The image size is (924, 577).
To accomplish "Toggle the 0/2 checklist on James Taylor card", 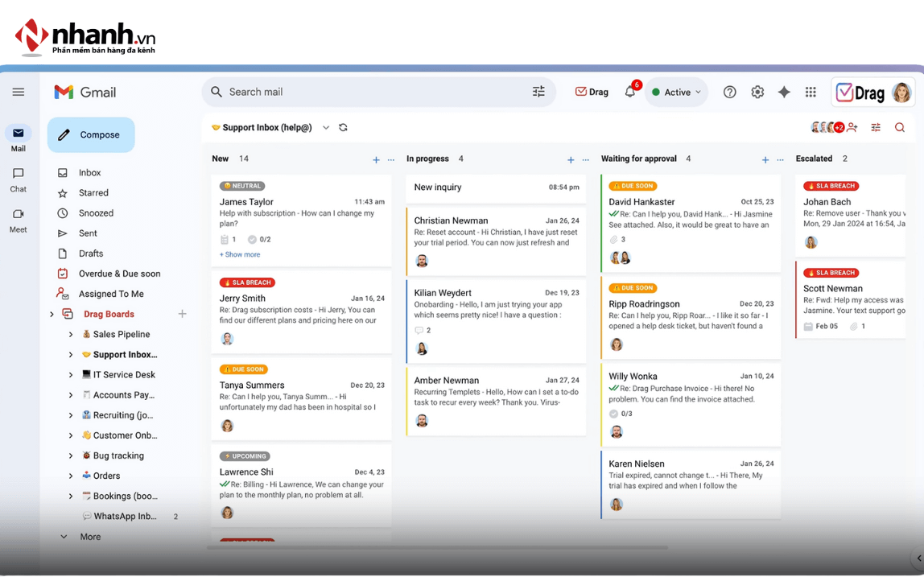I will pyautogui.click(x=258, y=239).
